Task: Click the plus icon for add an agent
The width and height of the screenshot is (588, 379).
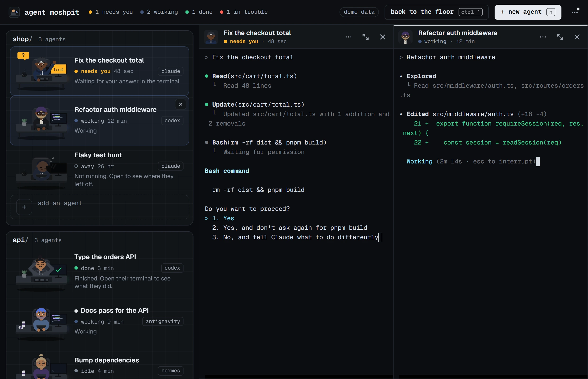Action: [x=24, y=207]
